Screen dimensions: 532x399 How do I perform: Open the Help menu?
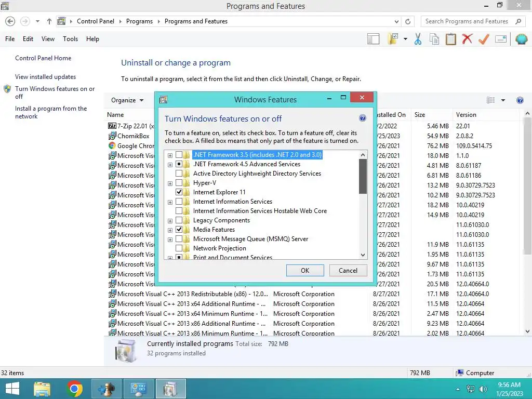click(92, 39)
